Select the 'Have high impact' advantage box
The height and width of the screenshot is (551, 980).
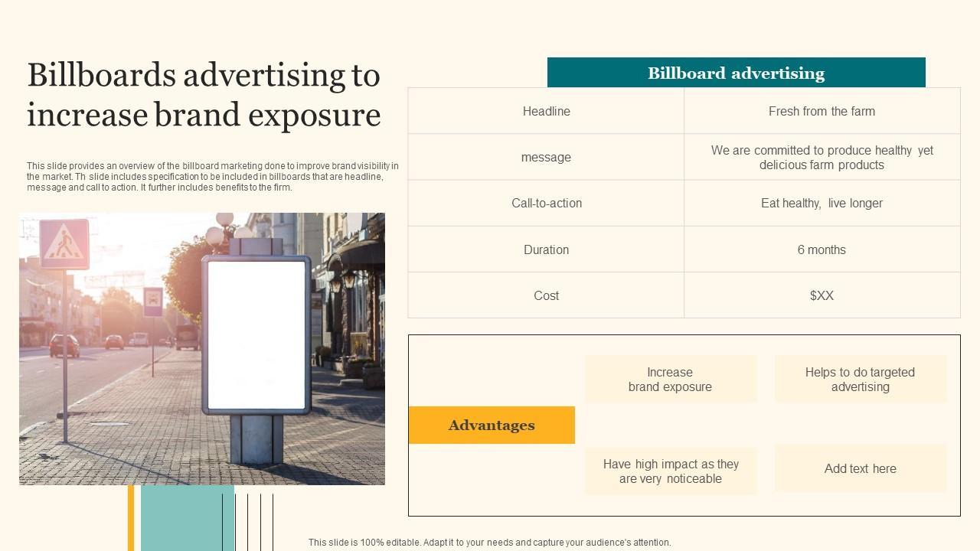(670, 471)
